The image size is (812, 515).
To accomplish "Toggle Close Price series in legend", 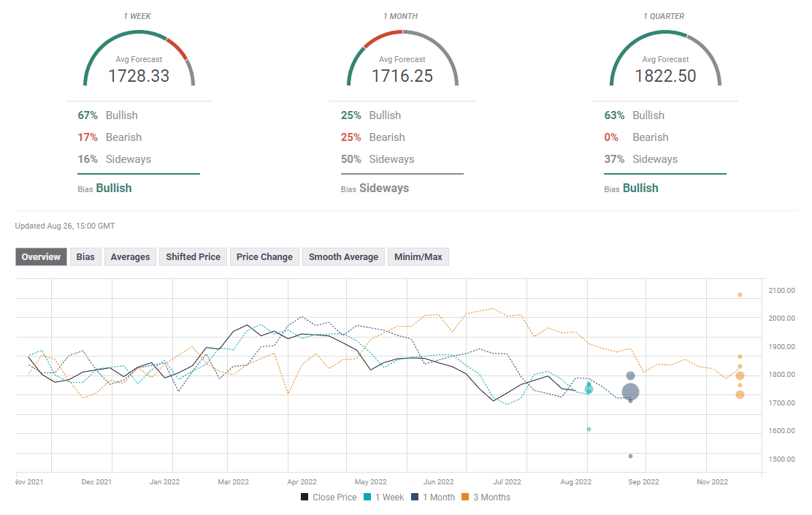I will pos(329,497).
